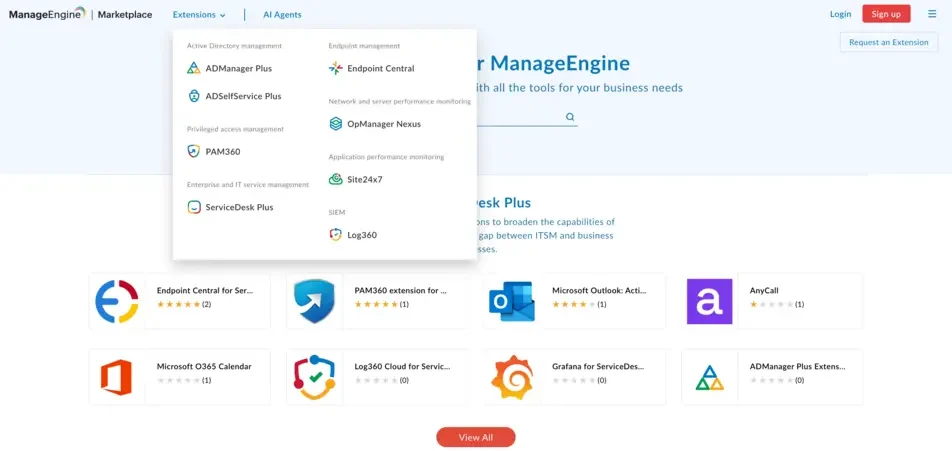Click the Grafana card logo
The height and width of the screenshot is (451, 952).
512,377
